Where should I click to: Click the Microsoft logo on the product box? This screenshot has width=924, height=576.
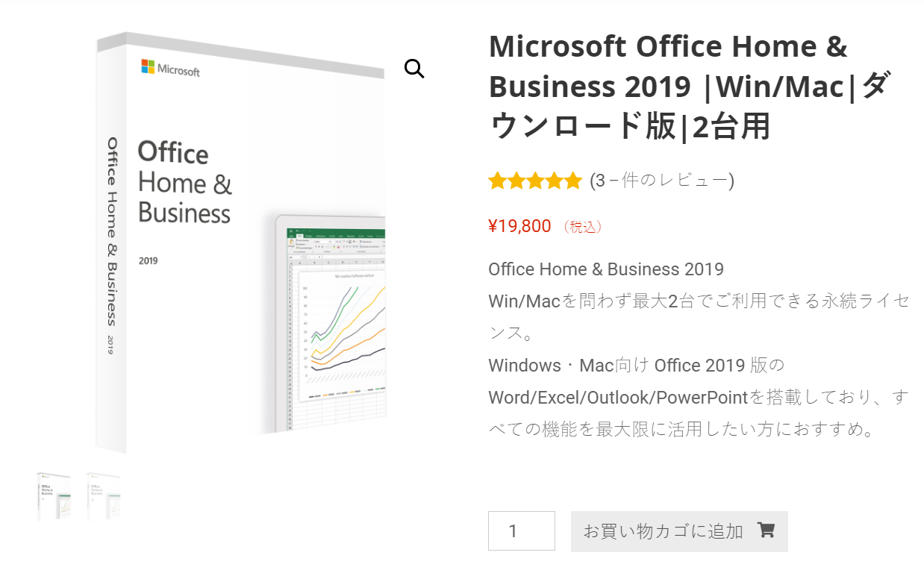pyautogui.click(x=171, y=69)
